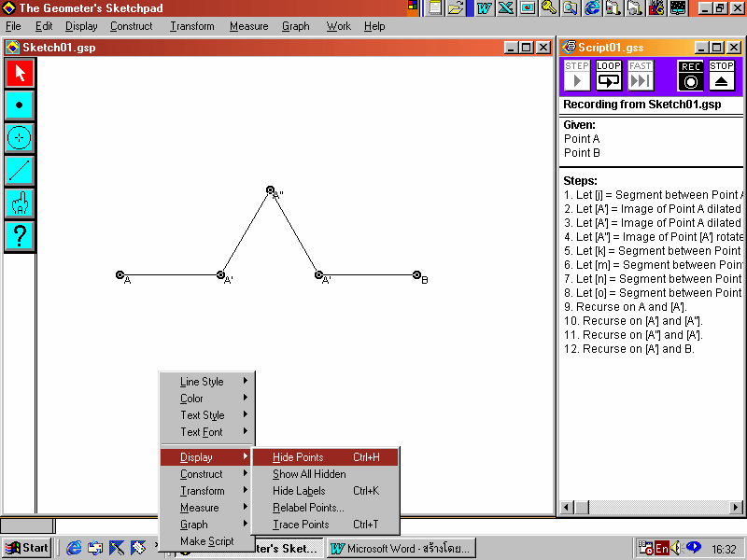This screenshot has height=560, width=747.
Task: Select apex point A'' in the sketch
Action: [x=270, y=190]
